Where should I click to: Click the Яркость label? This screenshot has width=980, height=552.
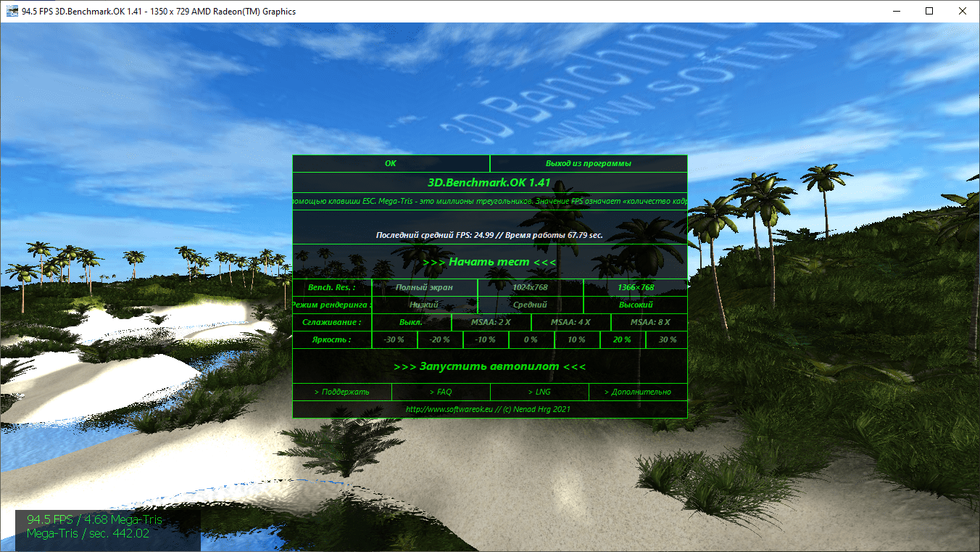tap(332, 339)
